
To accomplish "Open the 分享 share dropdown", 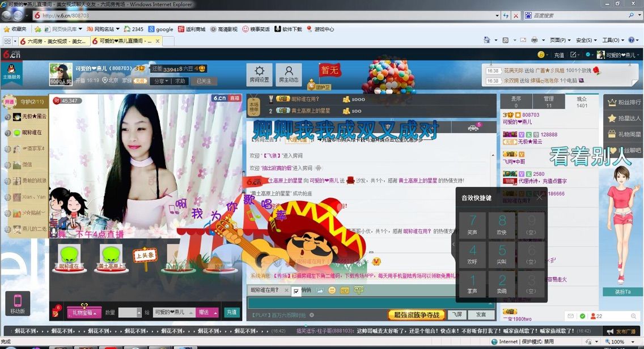I will (x=161, y=81).
